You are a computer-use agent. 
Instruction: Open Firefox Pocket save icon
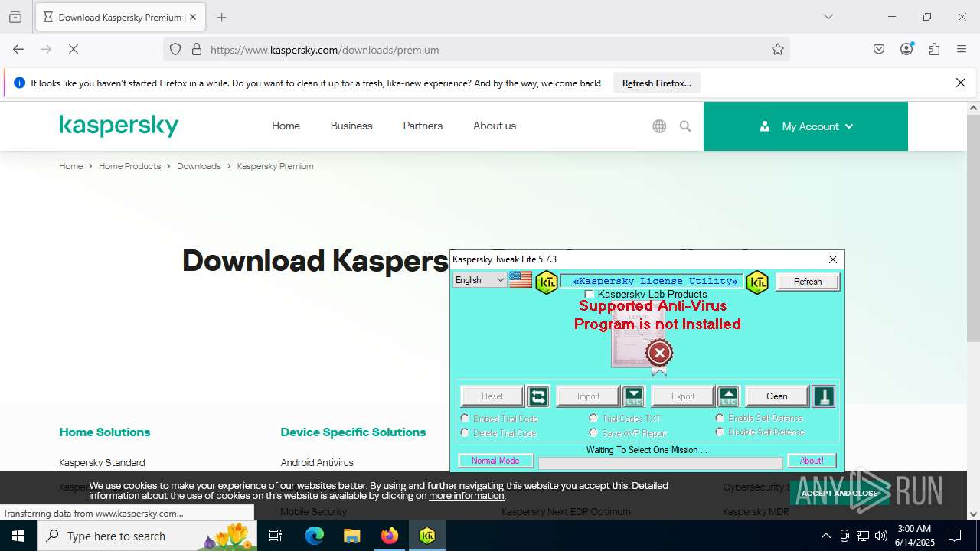coord(879,49)
